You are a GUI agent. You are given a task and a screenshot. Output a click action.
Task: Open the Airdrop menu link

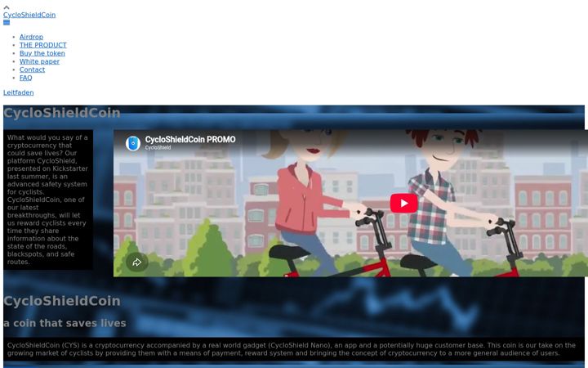tap(31, 37)
